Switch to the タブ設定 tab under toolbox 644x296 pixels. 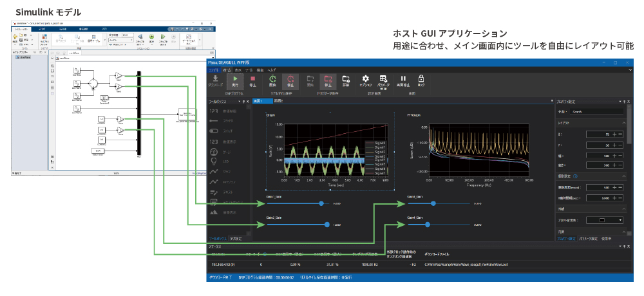(x=236, y=239)
